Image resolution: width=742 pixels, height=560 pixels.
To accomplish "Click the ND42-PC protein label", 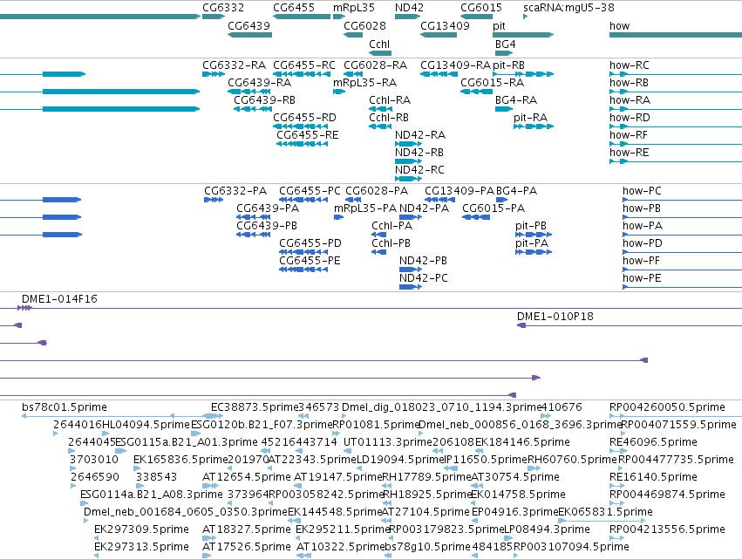I will pos(423,279).
